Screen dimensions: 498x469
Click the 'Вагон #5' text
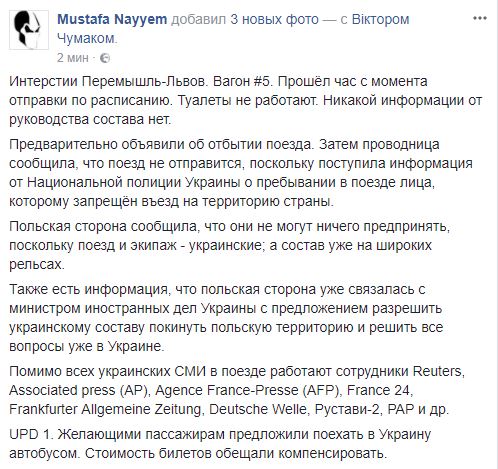241,82
